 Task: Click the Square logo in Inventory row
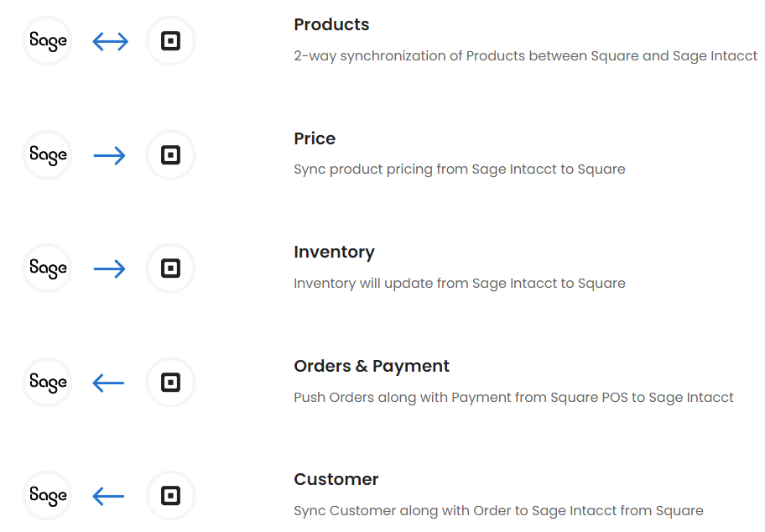[170, 269]
